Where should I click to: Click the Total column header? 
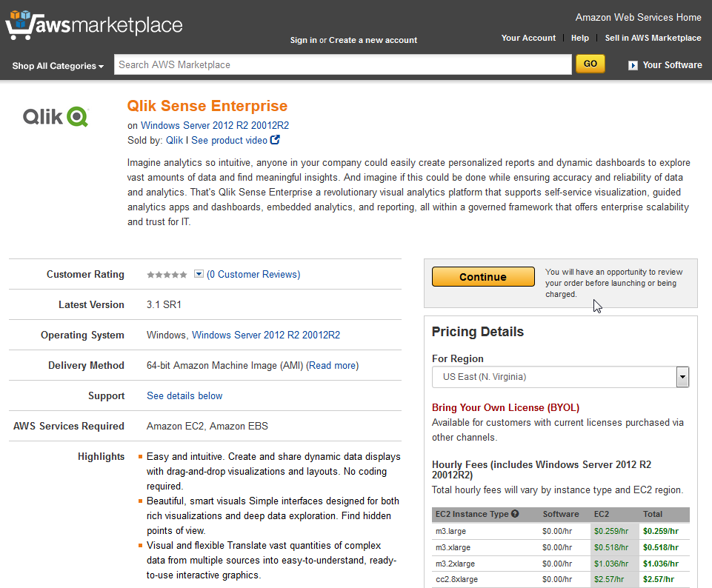click(653, 514)
